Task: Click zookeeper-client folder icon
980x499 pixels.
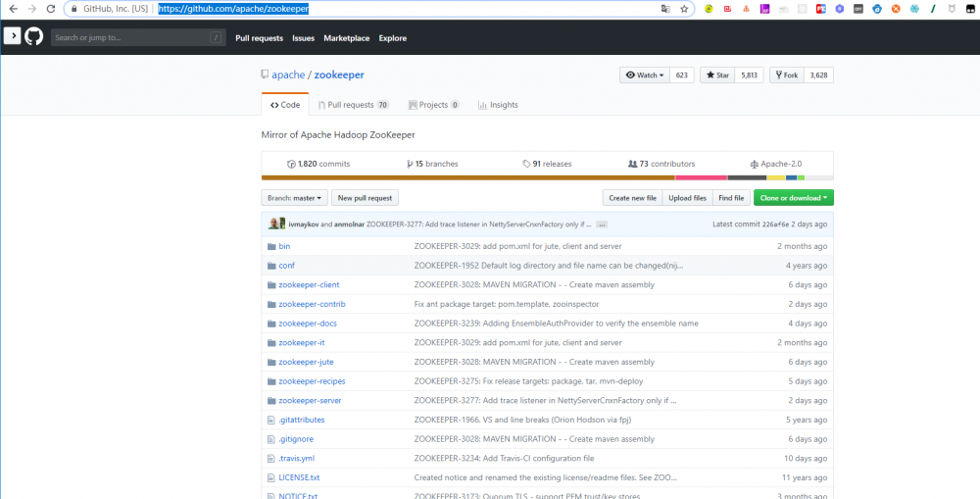Action: coord(271,285)
